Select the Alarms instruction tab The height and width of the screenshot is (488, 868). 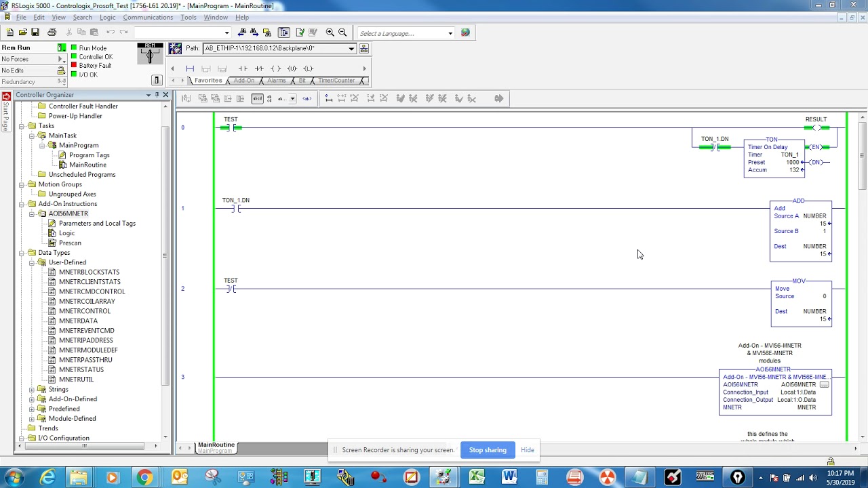tap(277, 81)
